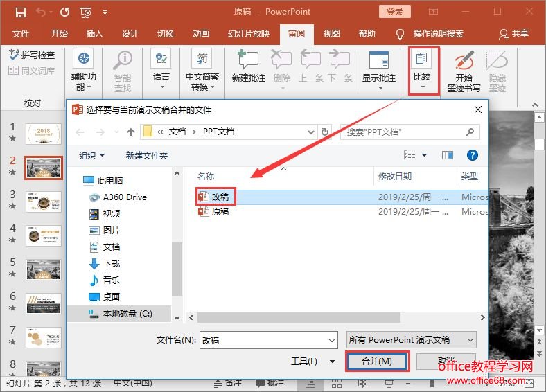Click the 合并(M) merge button
This screenshot has height=392, width=546.
coord(377,362)
